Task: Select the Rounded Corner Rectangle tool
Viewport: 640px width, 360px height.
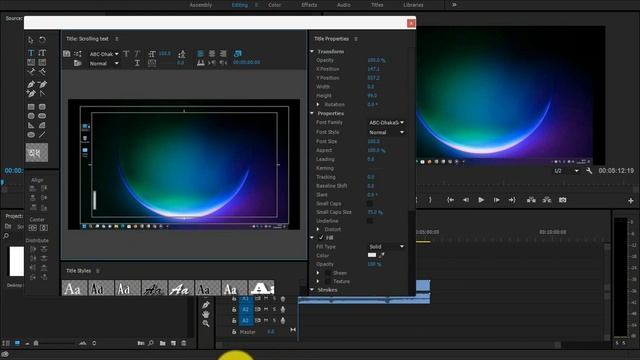Action: pyautogui.click(x=42, y=107)
